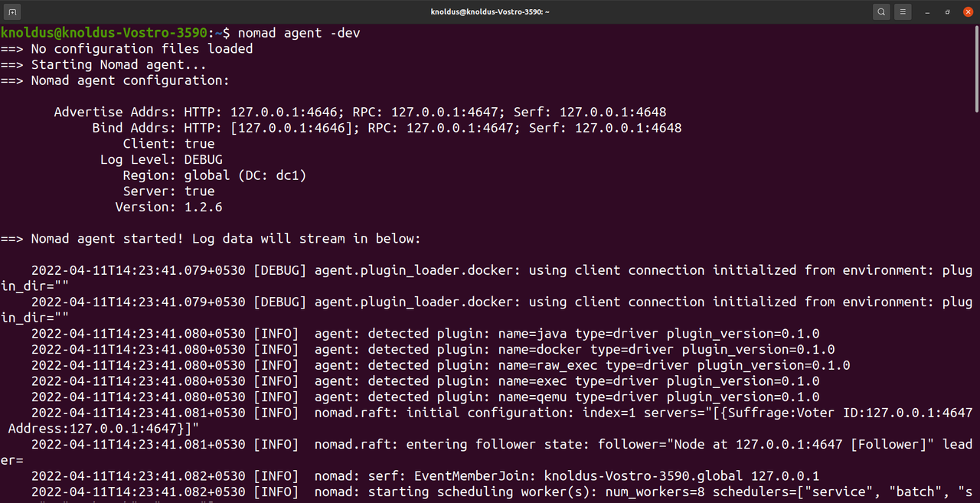Click the terminal vertical scrollbar
The width and height of the screenshot is (980, 503).
click(976, 69)
